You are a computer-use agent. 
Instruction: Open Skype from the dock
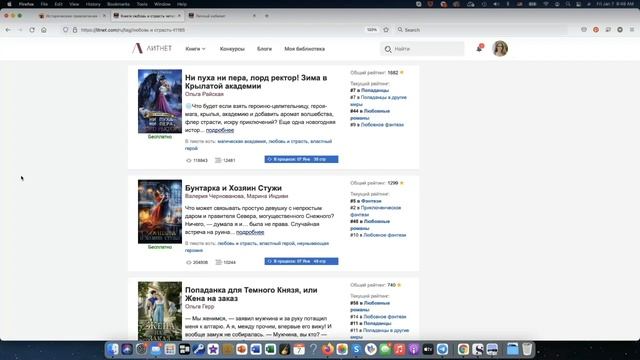point(356,349)
